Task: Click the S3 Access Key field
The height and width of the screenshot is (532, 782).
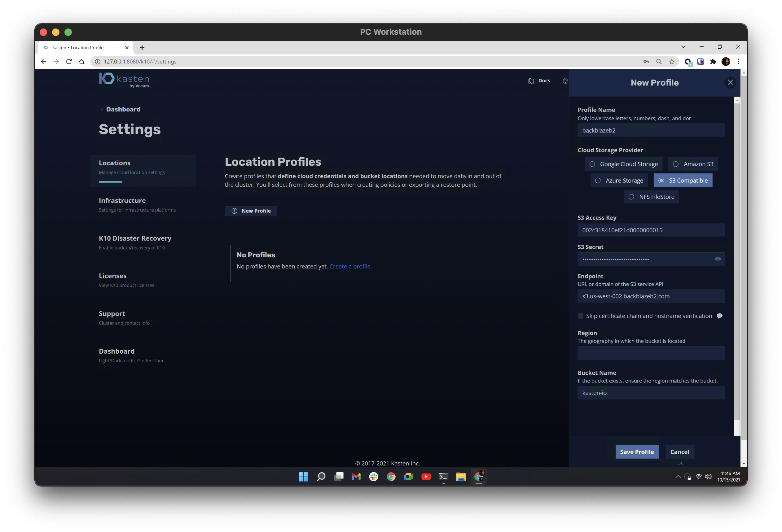Action: [652, 230]
